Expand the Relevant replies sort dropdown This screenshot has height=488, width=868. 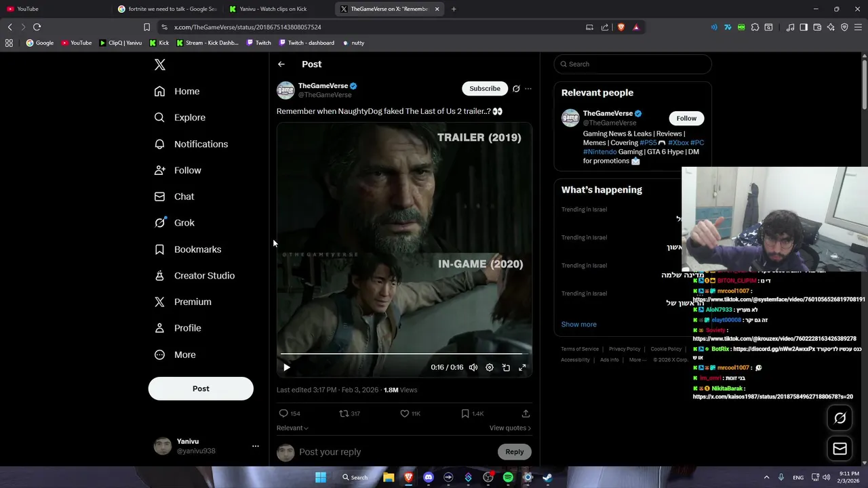point(292,428)
